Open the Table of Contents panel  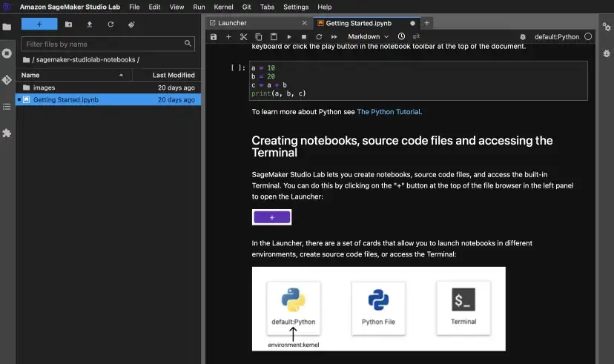(7, 107)
